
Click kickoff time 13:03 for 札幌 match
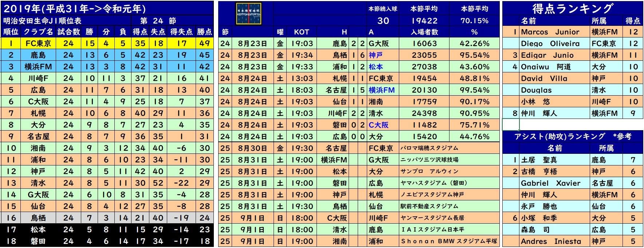point(302,79)
